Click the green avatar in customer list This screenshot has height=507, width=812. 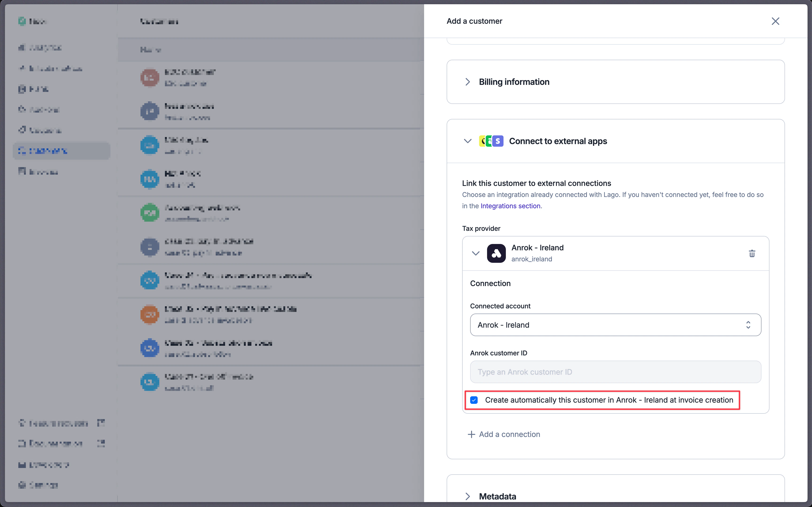(x=149, y=212)
